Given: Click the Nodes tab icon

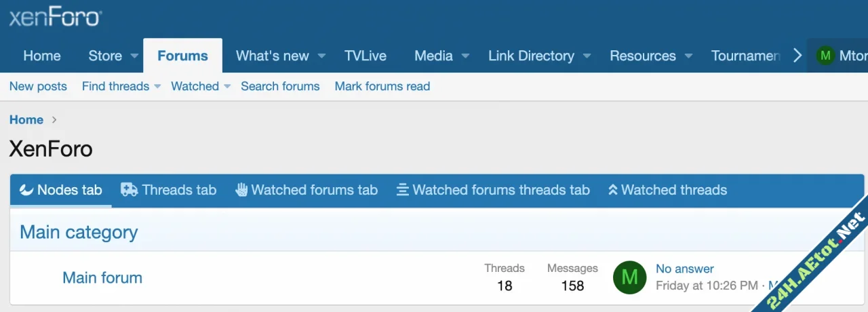Looking at the screenshot, I should (26, 190).
